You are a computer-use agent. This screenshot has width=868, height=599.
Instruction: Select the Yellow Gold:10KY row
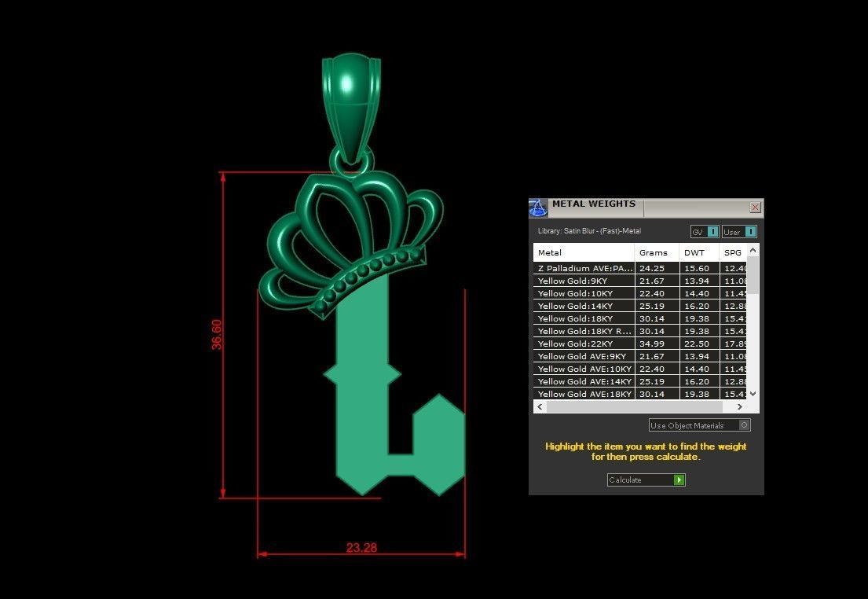point(640,294)
